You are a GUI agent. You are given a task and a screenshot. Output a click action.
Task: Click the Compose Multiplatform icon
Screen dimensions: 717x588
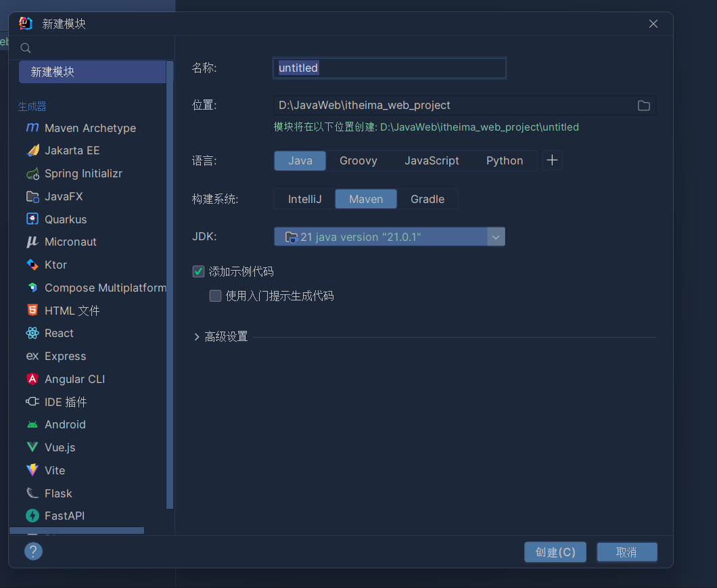point(32,288)
